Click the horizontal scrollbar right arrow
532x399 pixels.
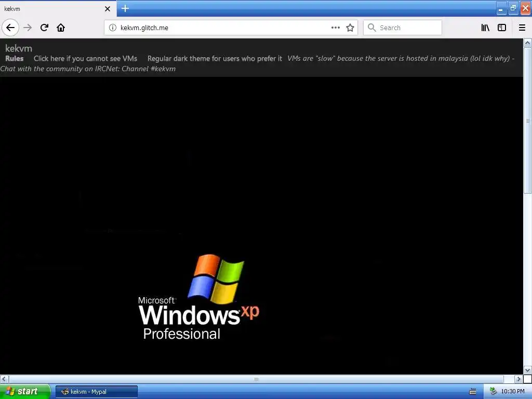tap(518, 379)
